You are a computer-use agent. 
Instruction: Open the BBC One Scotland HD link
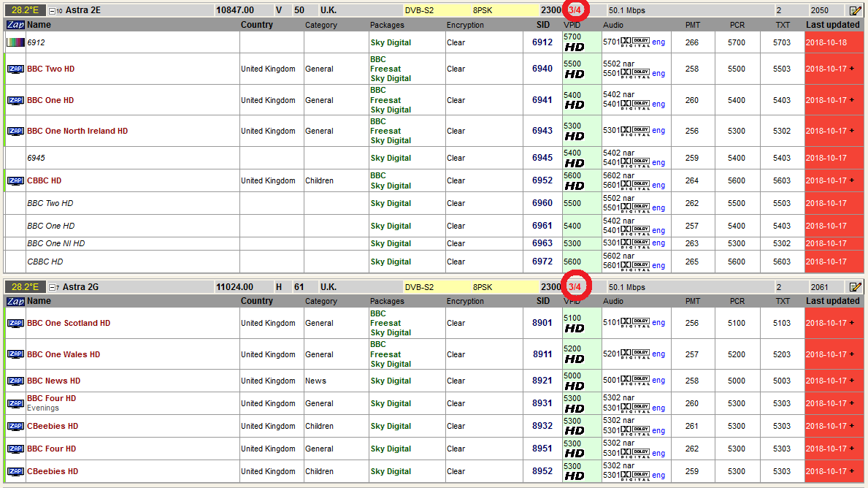pyautogui.click(x=69, y=323)
